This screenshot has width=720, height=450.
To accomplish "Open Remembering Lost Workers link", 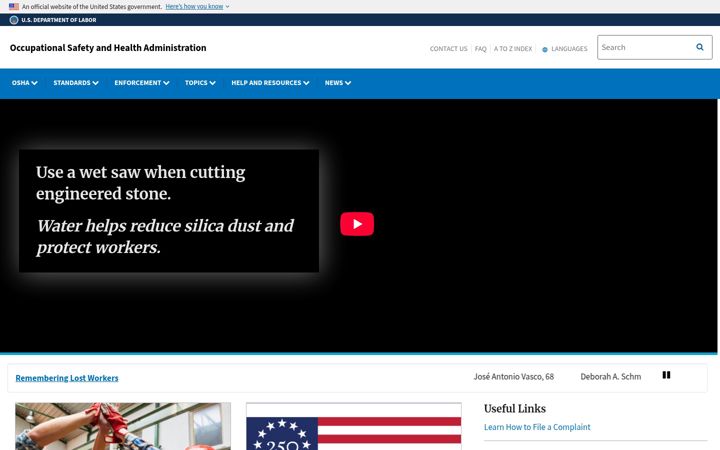I will tap(67, 378).
